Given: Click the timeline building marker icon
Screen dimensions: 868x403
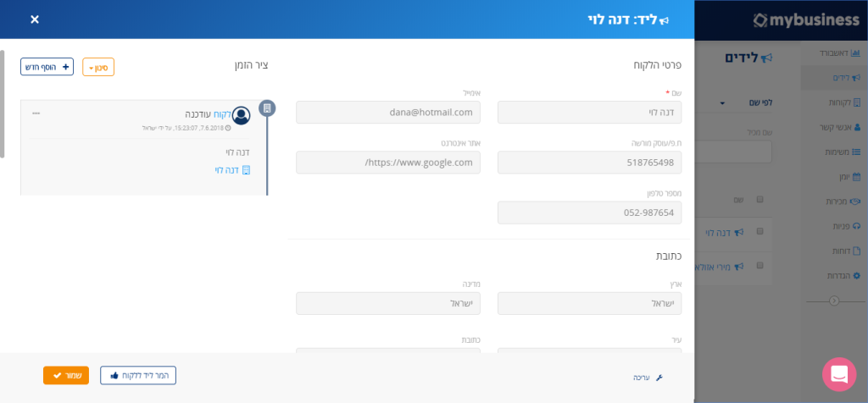Looking at the screenshot, I should point(267,108).
